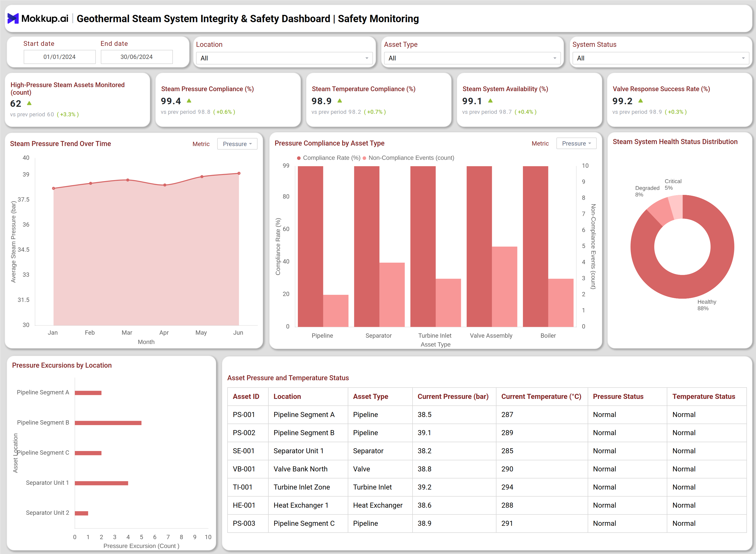Click the Separator Unit 1 excursion bar
756x554 pixels.
[101, 483]
